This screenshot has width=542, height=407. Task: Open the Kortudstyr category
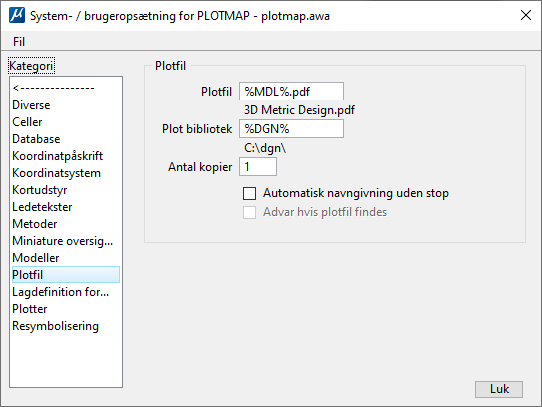[40, 189]
